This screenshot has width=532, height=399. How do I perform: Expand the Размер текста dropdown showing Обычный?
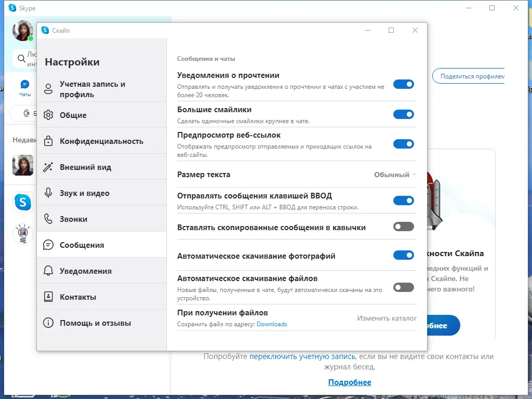[395, 175]
